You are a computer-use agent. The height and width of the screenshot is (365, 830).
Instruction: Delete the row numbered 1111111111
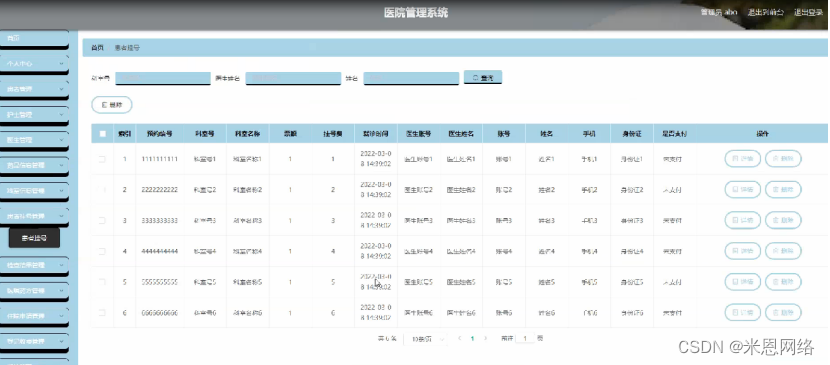pos(783,159)
